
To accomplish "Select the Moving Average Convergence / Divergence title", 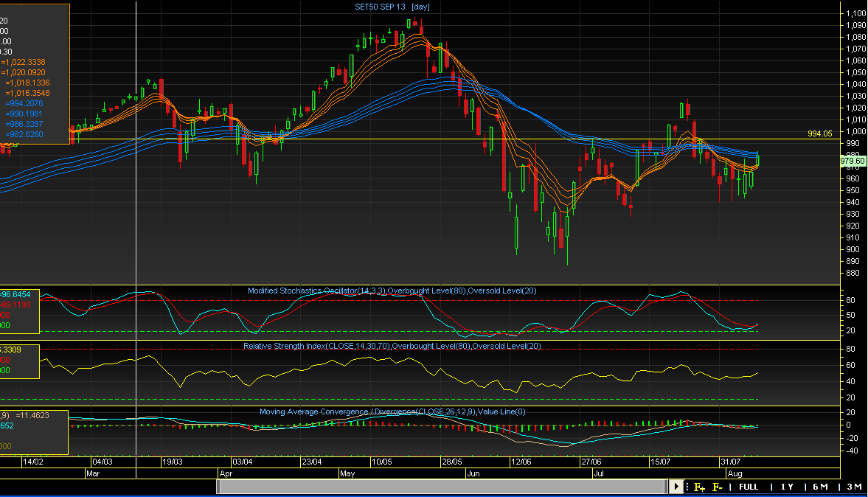I will coord(392,411).
